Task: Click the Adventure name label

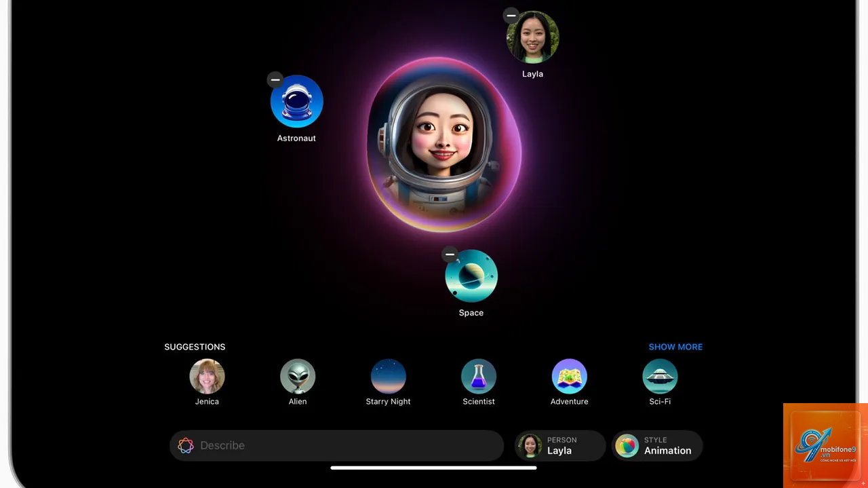Action: pyautogui.click(x=570, y=402)
